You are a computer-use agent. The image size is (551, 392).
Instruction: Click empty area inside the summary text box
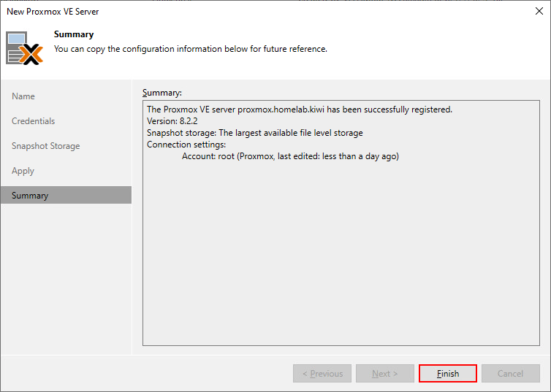(x=340, y=255)
